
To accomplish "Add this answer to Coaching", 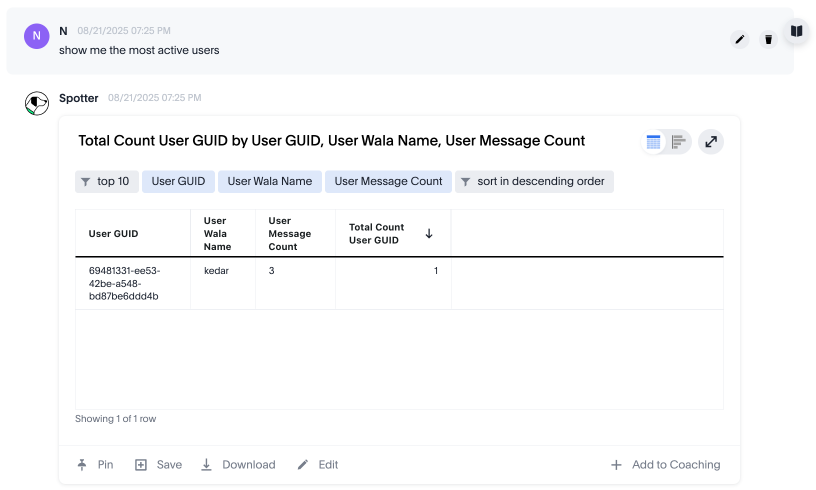I will point(665,465).
